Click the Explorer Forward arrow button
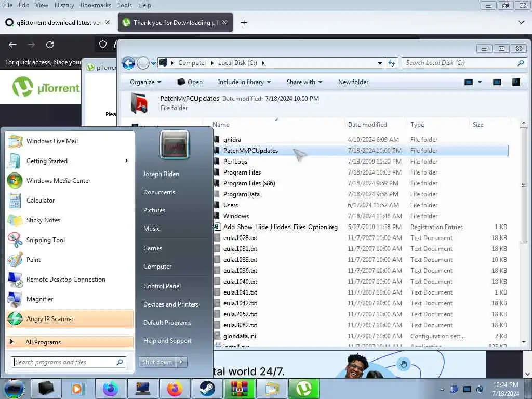The image size is (532, 399). coord(143,63)
